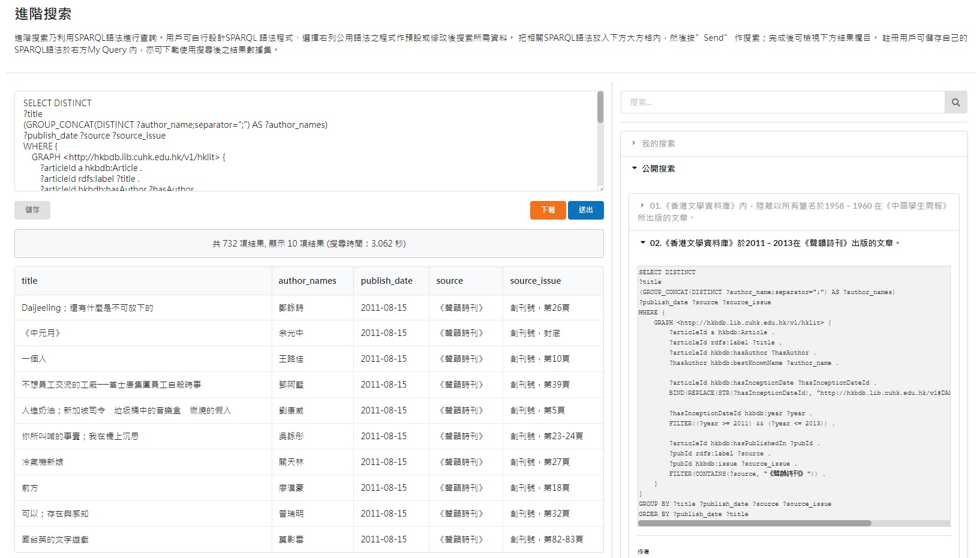Screen dimensions: 980x558
Task: Click author name 劉康威
Action: point(291,410)
